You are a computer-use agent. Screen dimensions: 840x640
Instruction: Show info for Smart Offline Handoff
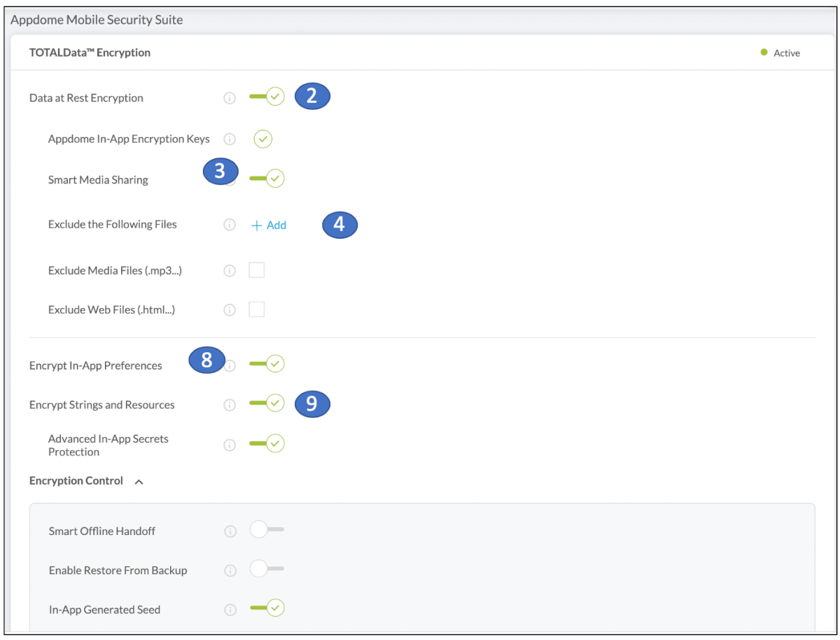[230, 531]
